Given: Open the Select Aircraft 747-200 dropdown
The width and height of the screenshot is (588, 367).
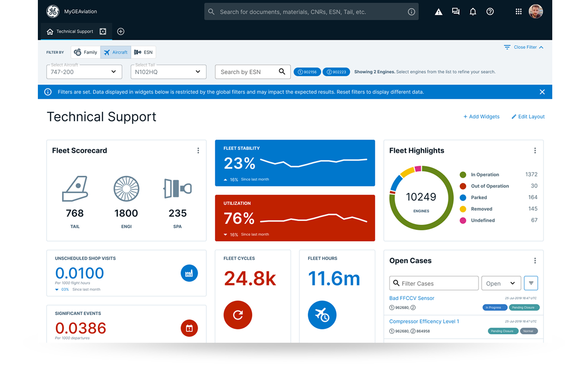Looking at the screenshot, I should tap(84, 72).
